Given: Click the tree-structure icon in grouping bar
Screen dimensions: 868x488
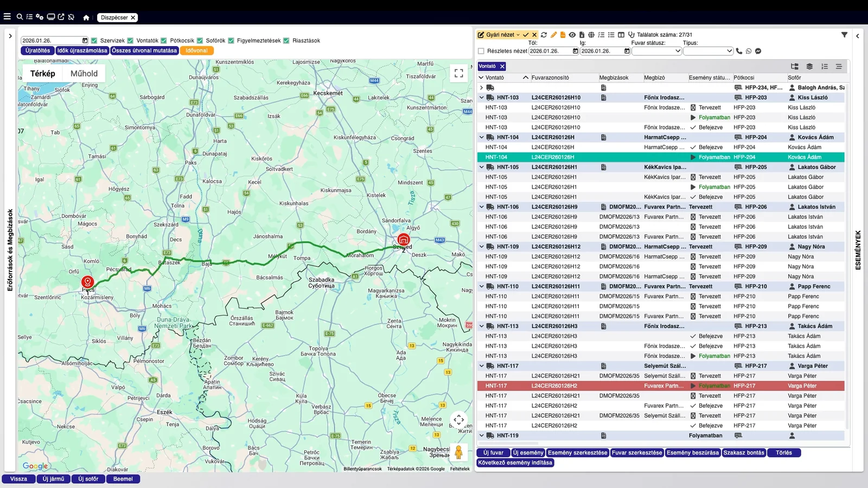Looking at the screenshot, I should pyautogui.click(x=795, y=66).
